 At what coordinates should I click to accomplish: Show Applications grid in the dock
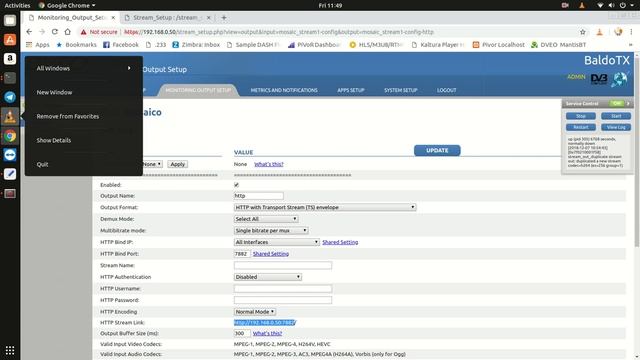[10, 350]
